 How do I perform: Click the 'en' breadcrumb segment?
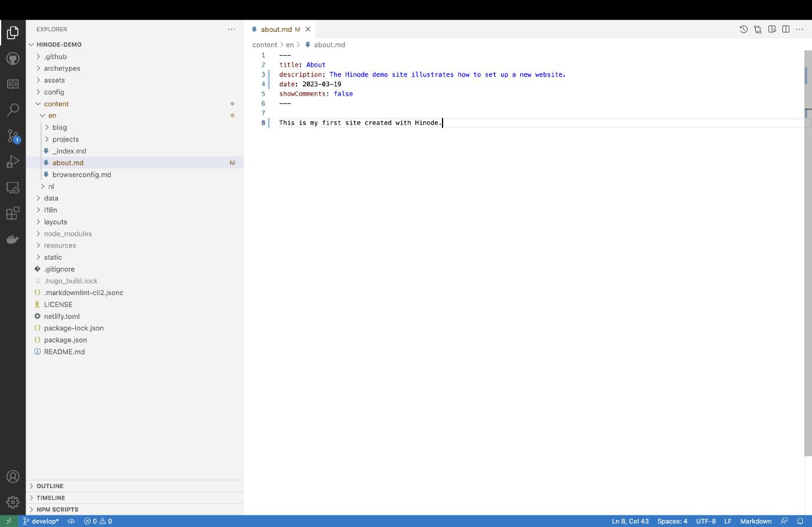pyautogui.click(x=289, y=45)
